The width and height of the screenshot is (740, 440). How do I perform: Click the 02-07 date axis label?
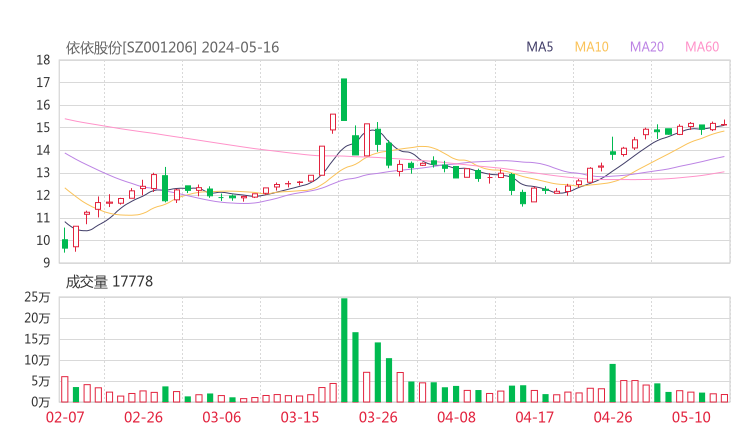tap(65, 417)
